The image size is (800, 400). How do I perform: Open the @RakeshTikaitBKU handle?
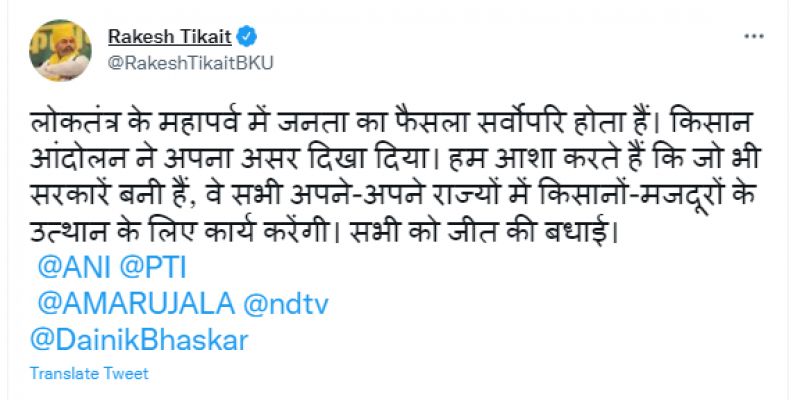click(189, 62)
